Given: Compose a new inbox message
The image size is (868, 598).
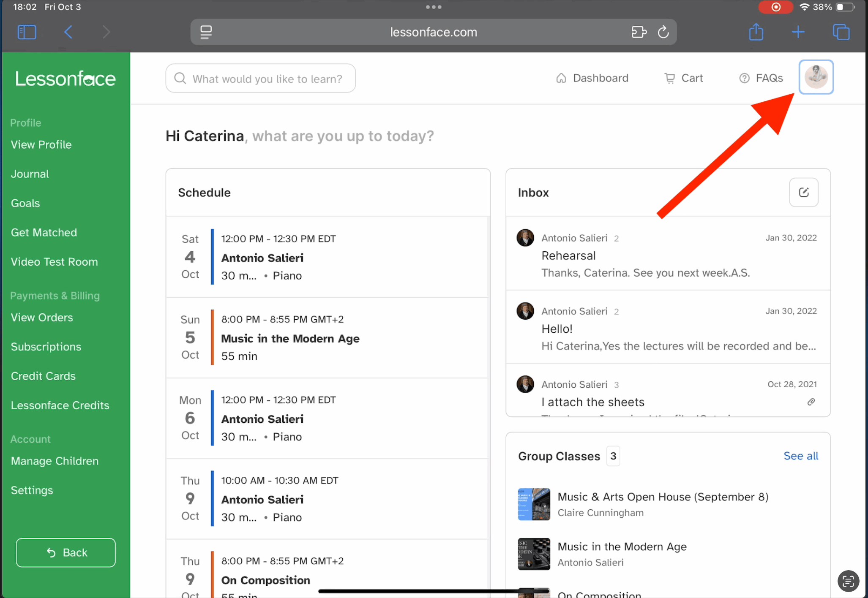Looking at the screenshot, I should (x=804, y=193).
